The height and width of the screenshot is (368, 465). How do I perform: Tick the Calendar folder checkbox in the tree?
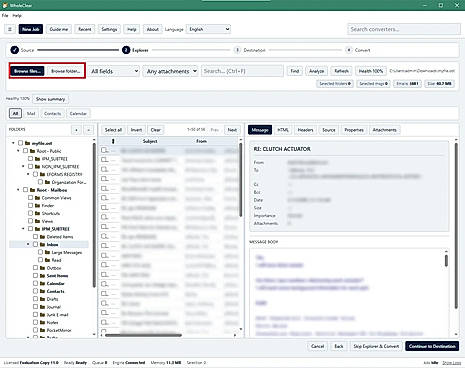35,283
